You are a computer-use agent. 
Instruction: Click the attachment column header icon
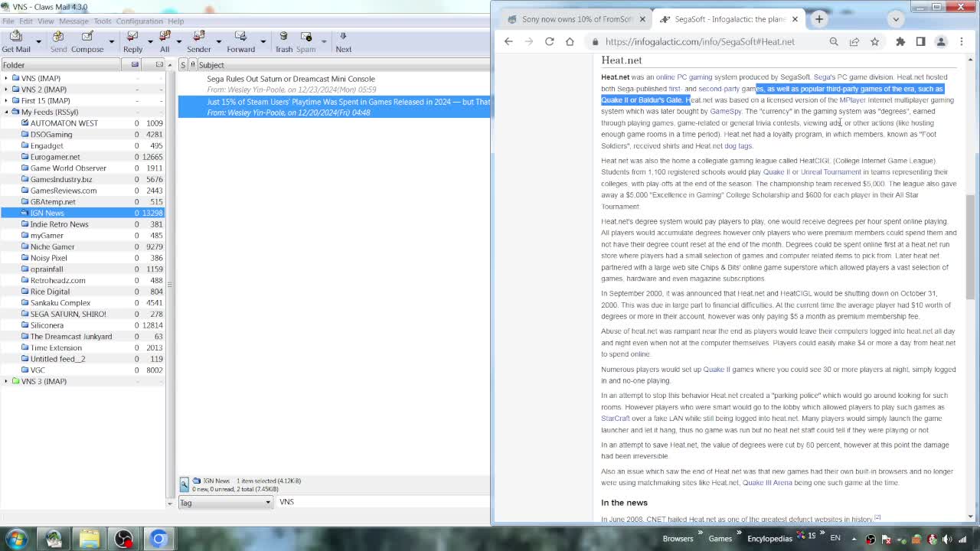[x=192, y=65]
